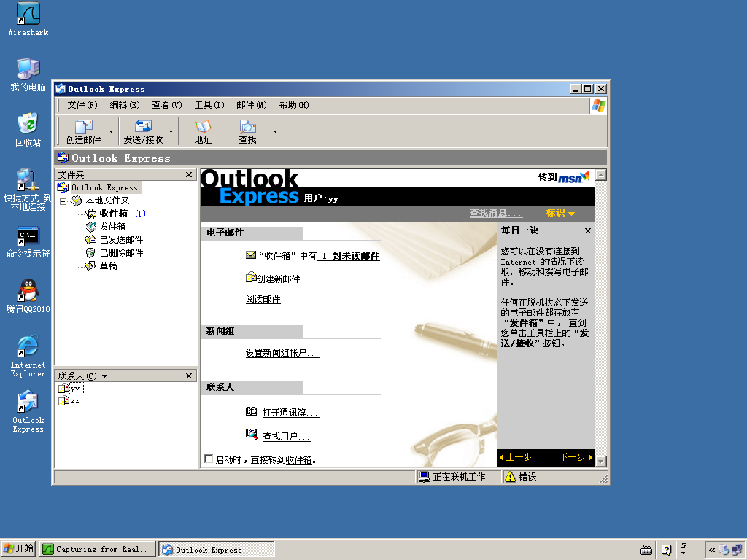This screenshot has width=747, height=560.
Task: Click the keyboard icon in system tray
Action: [x=646, y=551]
